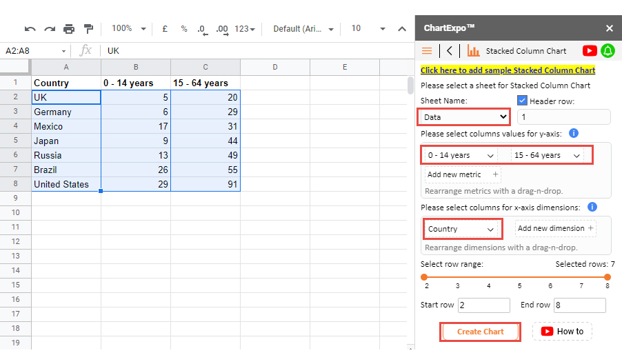Click plus icon beside Add new dimension
Viewport: 622px width, 364px height.
pyautogui.click(x=591, y=228)
